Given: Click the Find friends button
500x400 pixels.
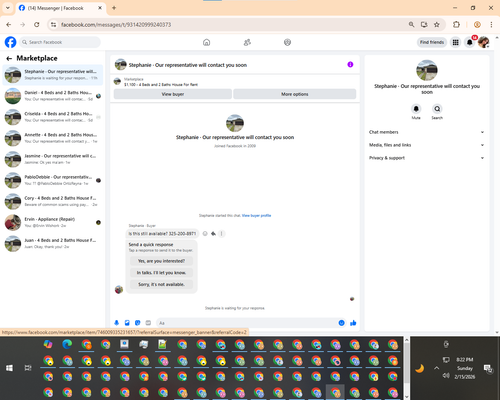Looking at the screenshot, I should (432, 42).
